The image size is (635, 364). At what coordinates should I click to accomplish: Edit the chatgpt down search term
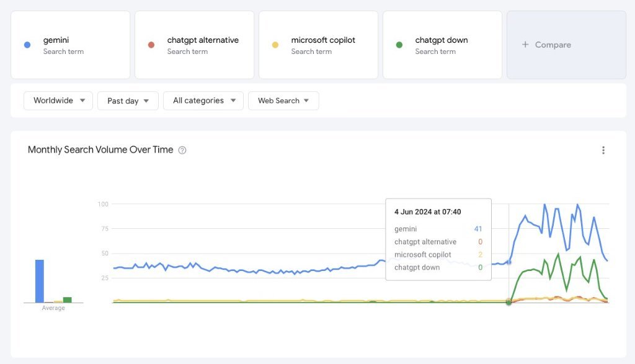[x=442, y=40]
